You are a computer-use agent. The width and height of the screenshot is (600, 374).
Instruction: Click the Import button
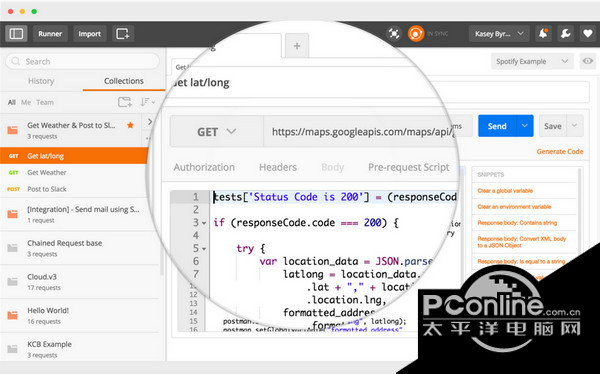(90, 34)
